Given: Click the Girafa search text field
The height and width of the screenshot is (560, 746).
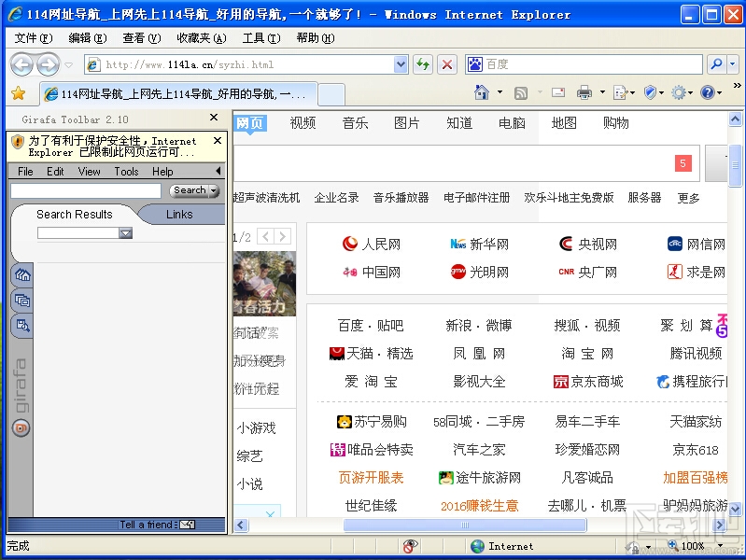Looking at the screenshot, I should coord(86,190).
